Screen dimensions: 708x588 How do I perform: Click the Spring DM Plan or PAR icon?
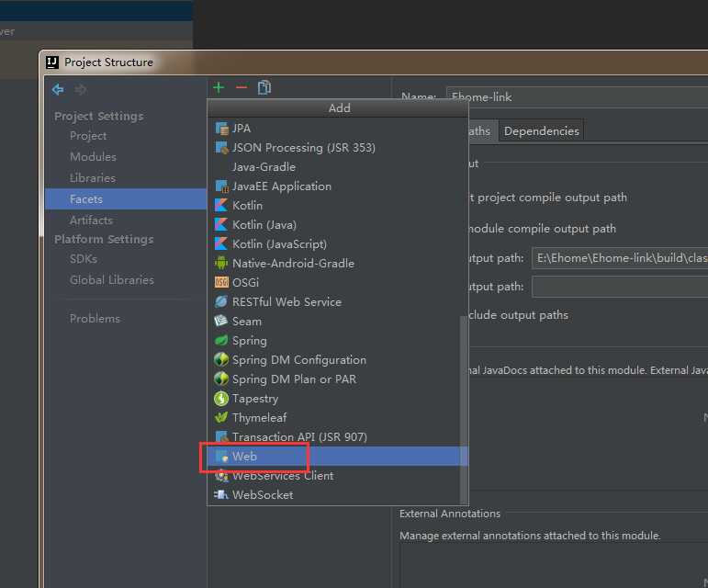point(221,379)
